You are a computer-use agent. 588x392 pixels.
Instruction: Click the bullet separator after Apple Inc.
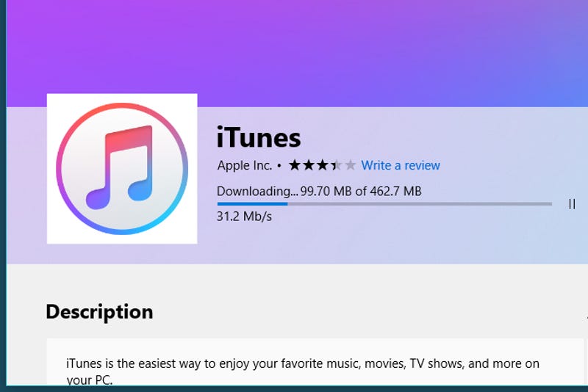[279, 165]
